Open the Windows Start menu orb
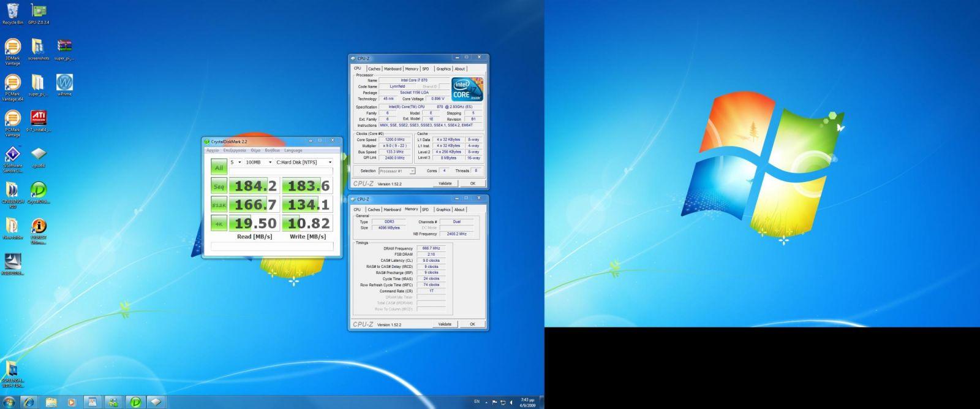The height and width of the screenshot is (409, 980). 9,402
